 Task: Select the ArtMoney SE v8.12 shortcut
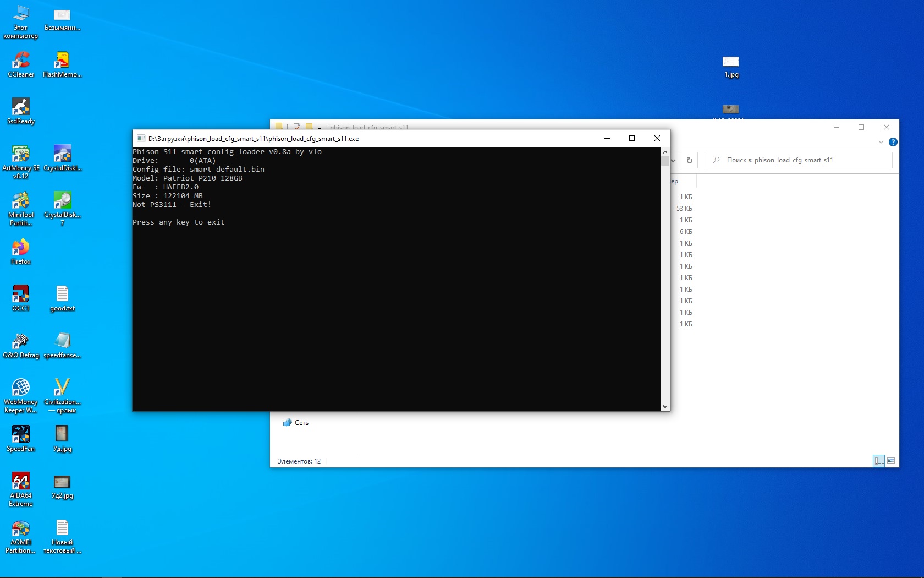click(21, 162)
